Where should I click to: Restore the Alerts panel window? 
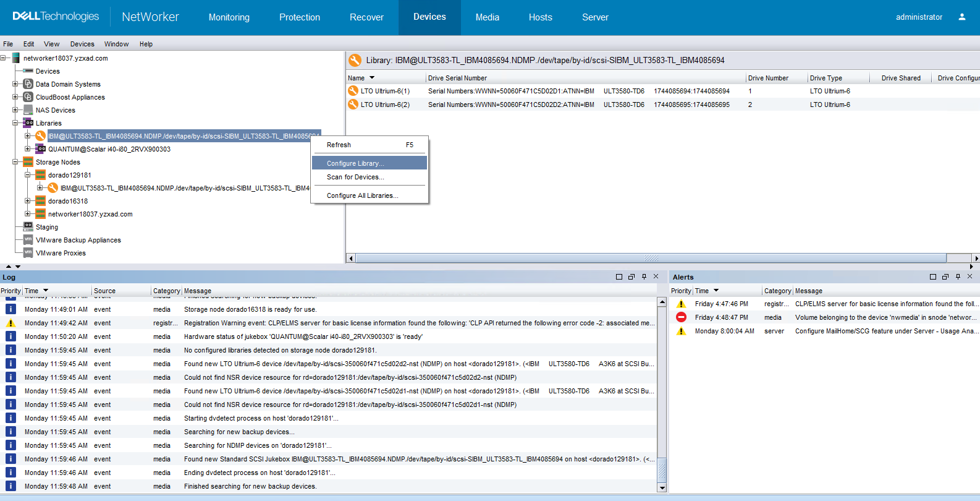click(x=945, y=276)
